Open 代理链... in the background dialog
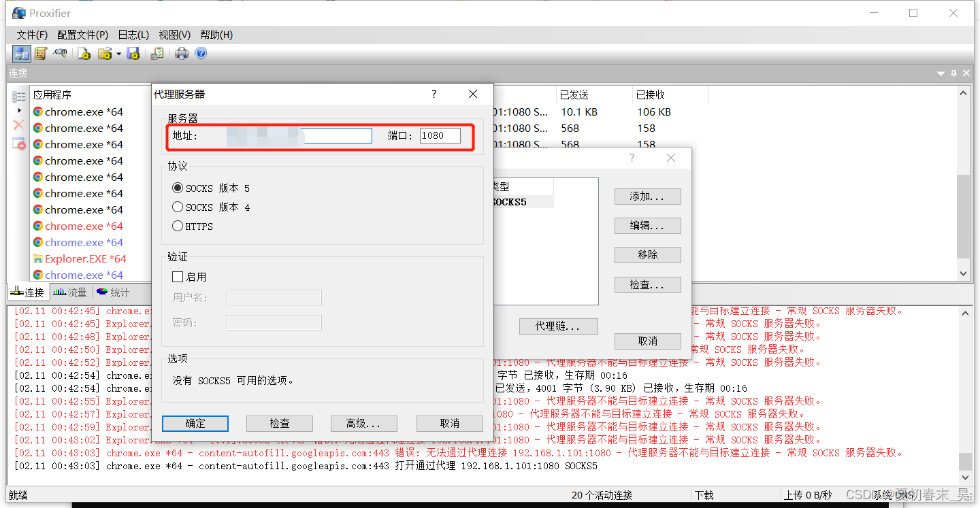 558,326
